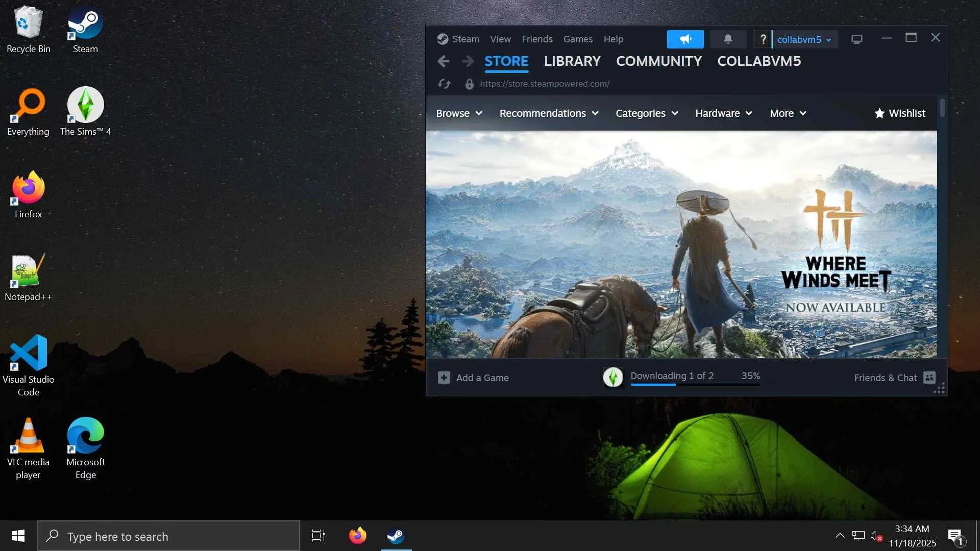
Task: Click the Add a Game plus icon
Action: click(444, 378)
